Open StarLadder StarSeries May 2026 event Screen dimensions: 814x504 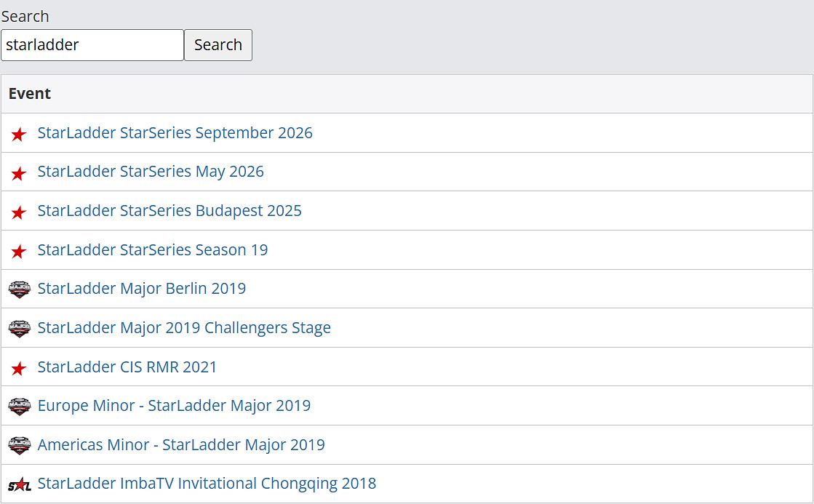click(151, 172)
